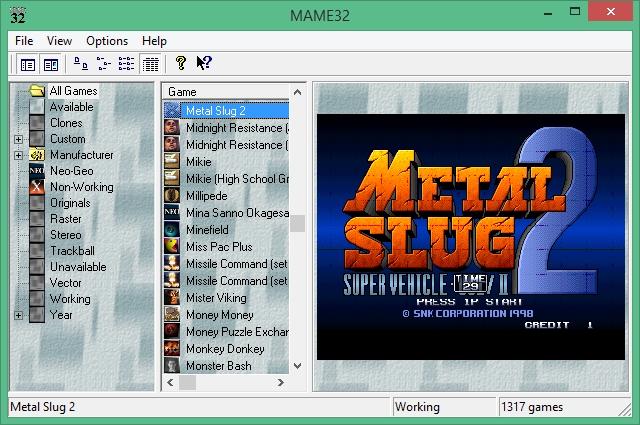Select Money Money in the game list
640x425 pixels.
coord(220,315)
